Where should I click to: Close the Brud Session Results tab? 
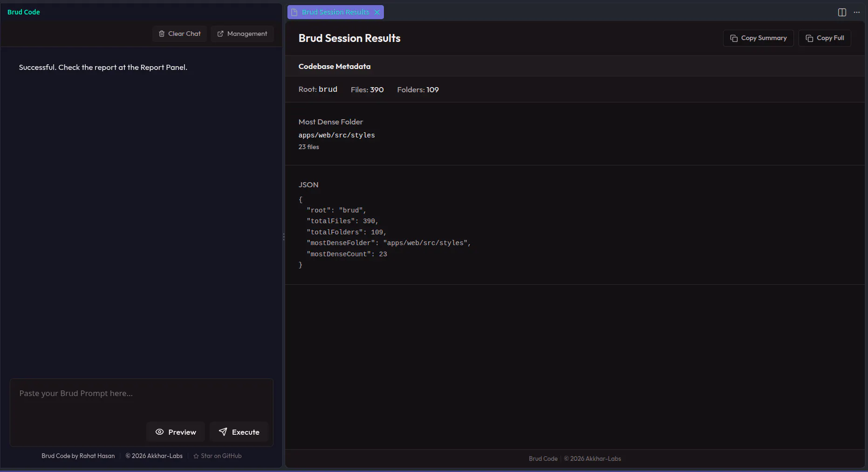coord(377,12)
